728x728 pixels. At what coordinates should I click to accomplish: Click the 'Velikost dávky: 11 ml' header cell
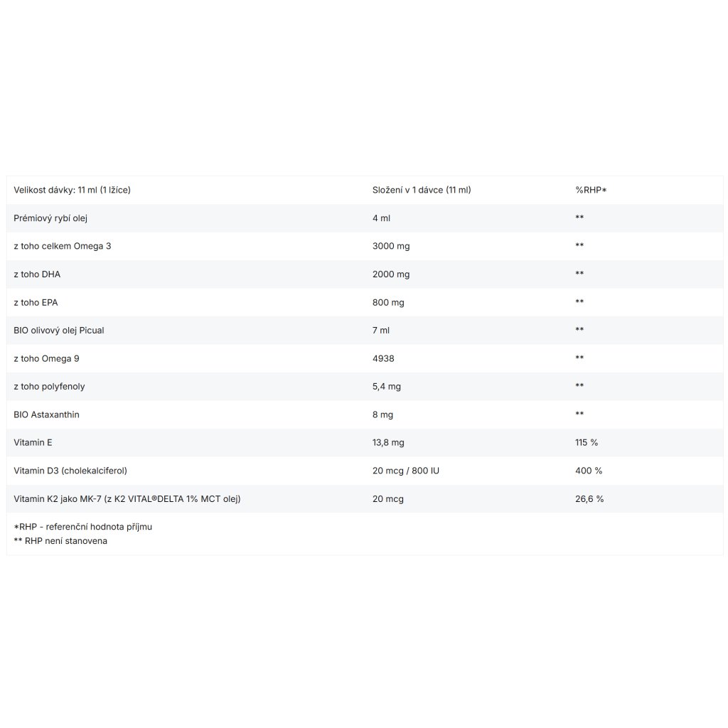pyautogui.click(x=72, y=190)
